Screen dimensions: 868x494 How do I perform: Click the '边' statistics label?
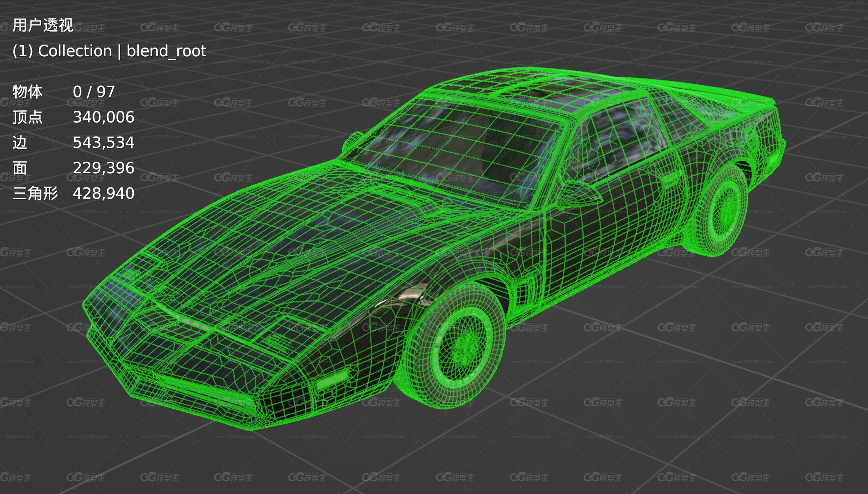20,142
